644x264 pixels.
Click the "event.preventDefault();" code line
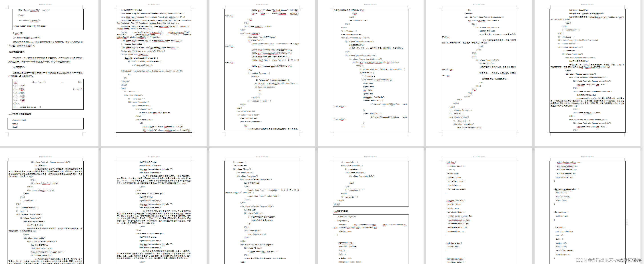tap(142, 65)
